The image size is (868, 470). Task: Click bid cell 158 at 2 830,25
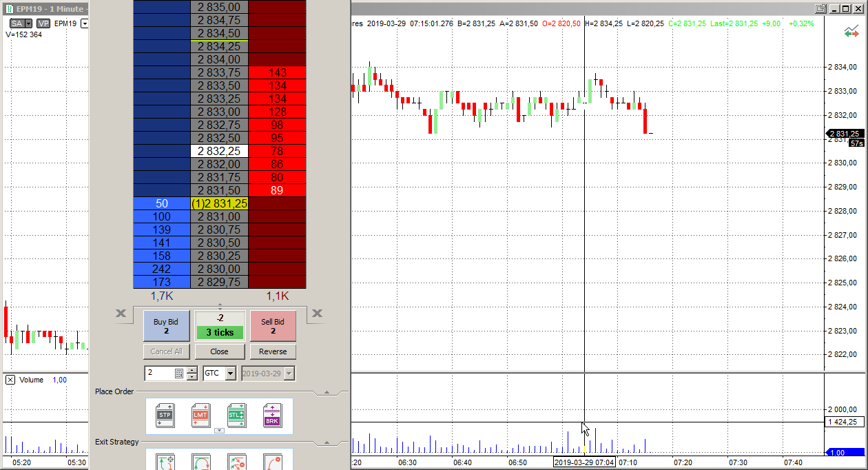click(161, 256)
